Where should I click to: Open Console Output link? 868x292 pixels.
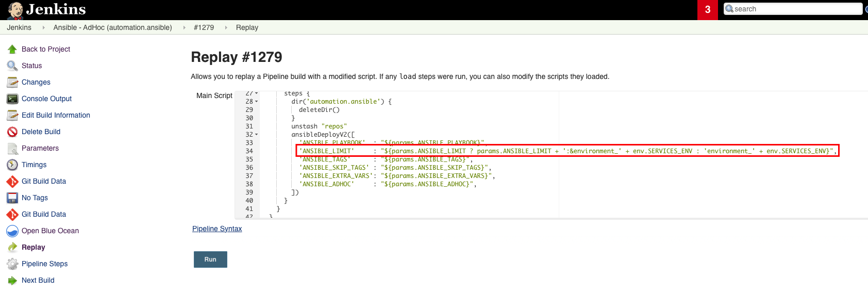coord(46,99)
